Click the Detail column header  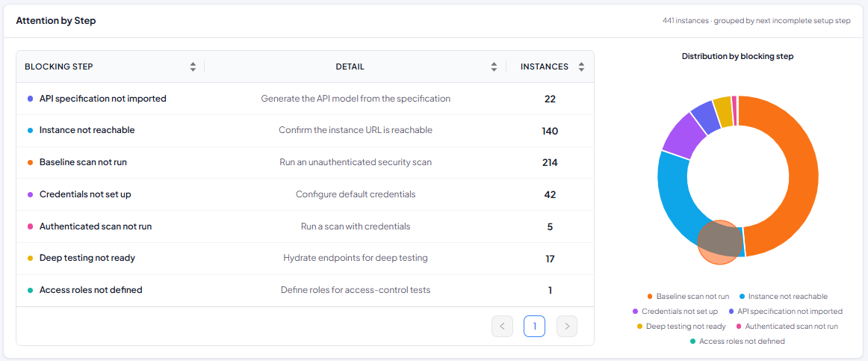pyautogui.click(x=356, y=67)
